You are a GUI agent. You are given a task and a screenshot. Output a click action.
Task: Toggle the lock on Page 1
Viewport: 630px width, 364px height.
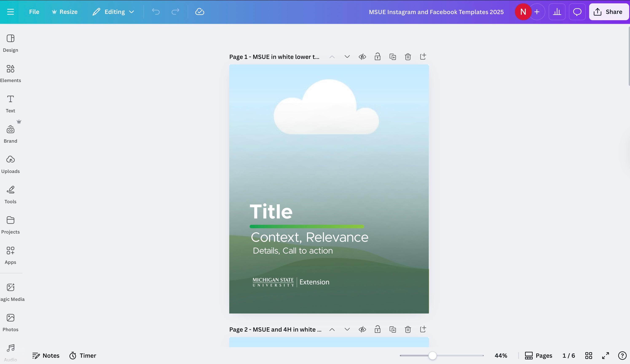[377, 57]
